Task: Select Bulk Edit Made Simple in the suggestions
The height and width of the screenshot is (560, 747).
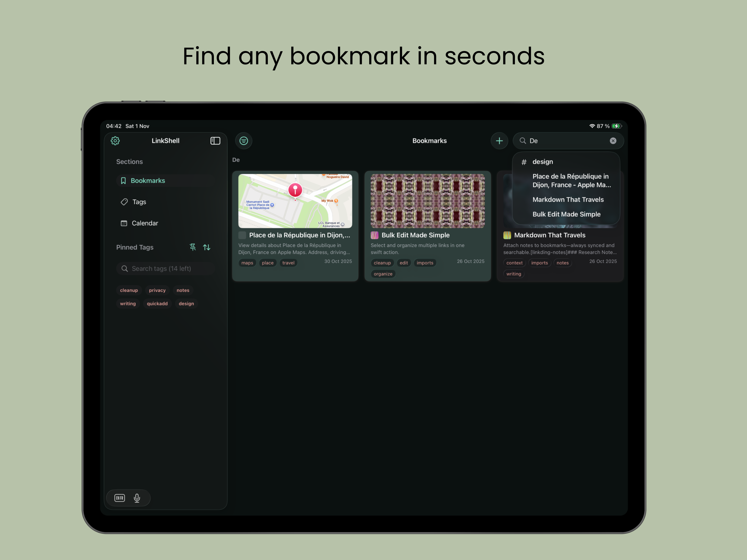Action: pos(566,214)
